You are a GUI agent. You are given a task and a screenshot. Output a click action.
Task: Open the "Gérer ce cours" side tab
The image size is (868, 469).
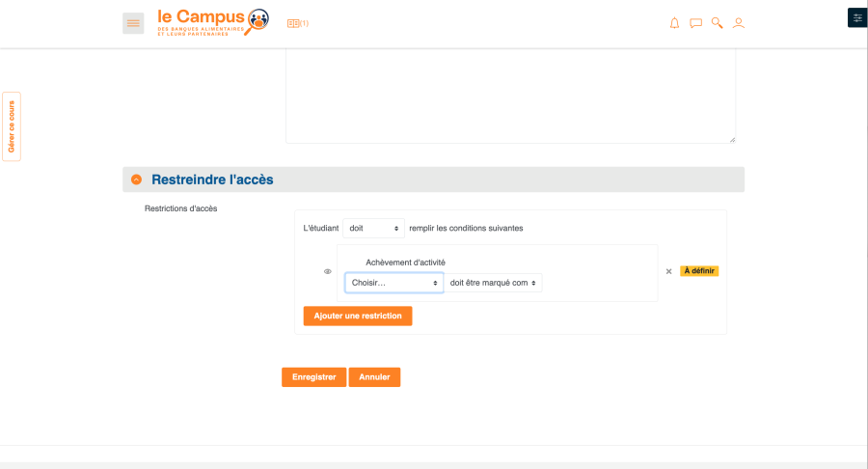(12, 126)
